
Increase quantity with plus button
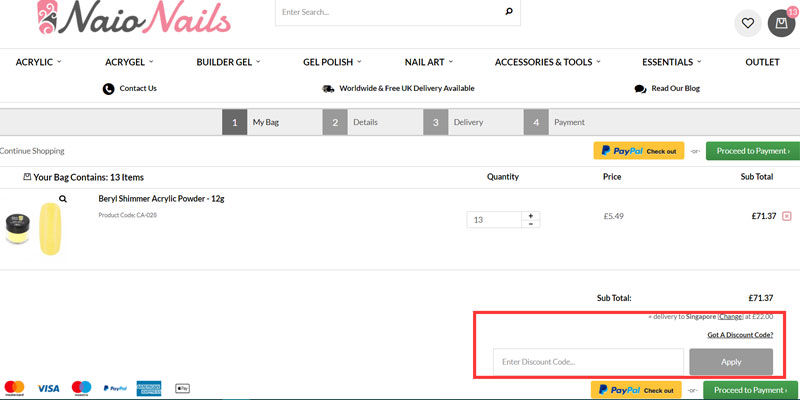tap(530, 215)
